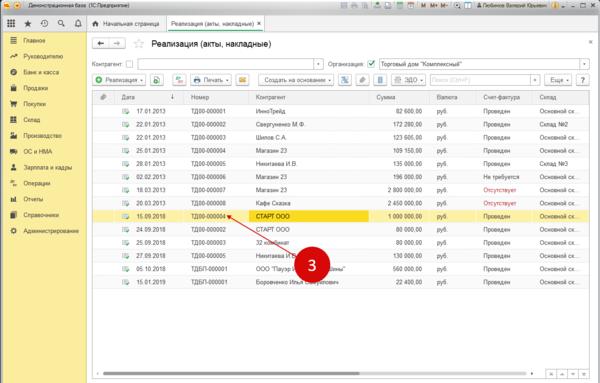
Task: Expand the search field dropdown arrow
Action: [x=535, y=80]
